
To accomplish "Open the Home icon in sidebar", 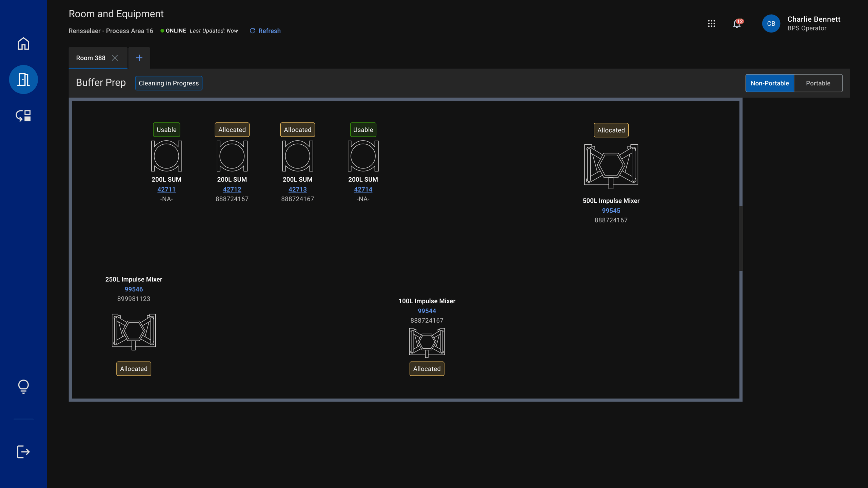I will pos(23,44).
